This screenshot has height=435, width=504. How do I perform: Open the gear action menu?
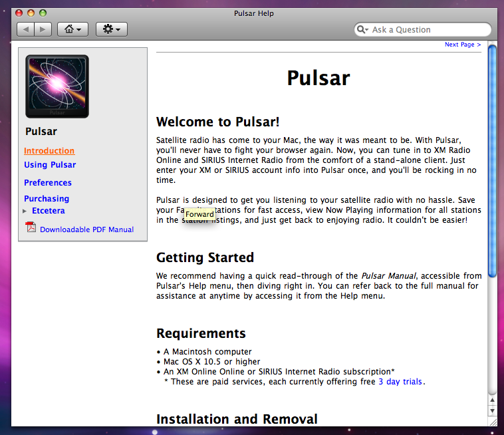coord(112,29)
